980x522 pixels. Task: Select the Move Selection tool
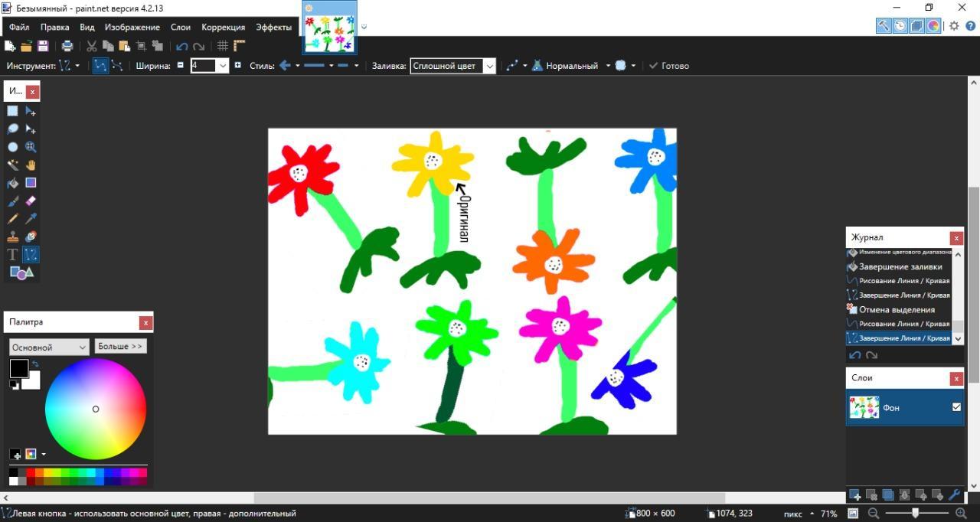coord(31,129)
